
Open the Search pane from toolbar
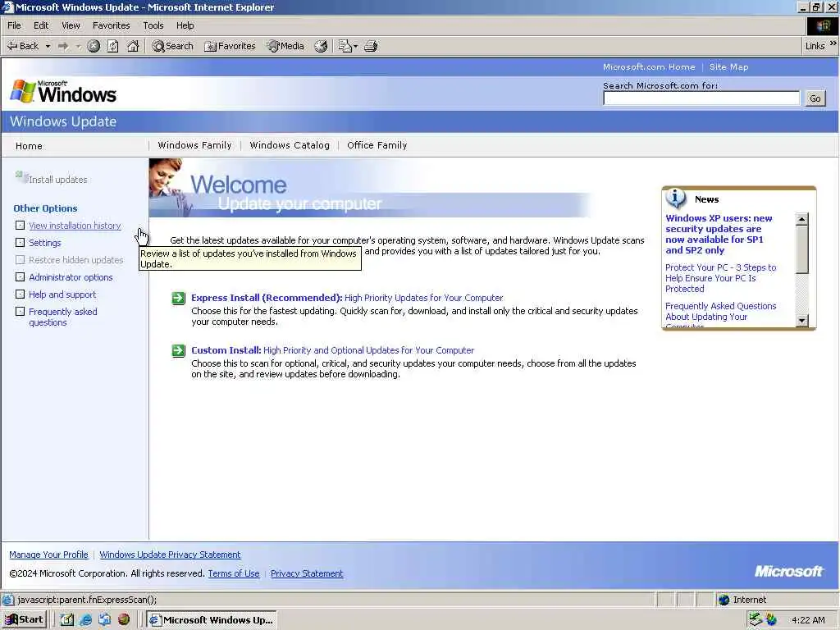click(172, 46)
